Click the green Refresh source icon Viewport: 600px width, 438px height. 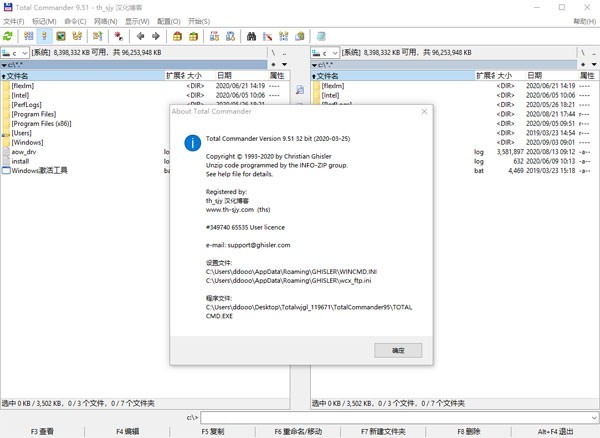(x=8, y=36)
